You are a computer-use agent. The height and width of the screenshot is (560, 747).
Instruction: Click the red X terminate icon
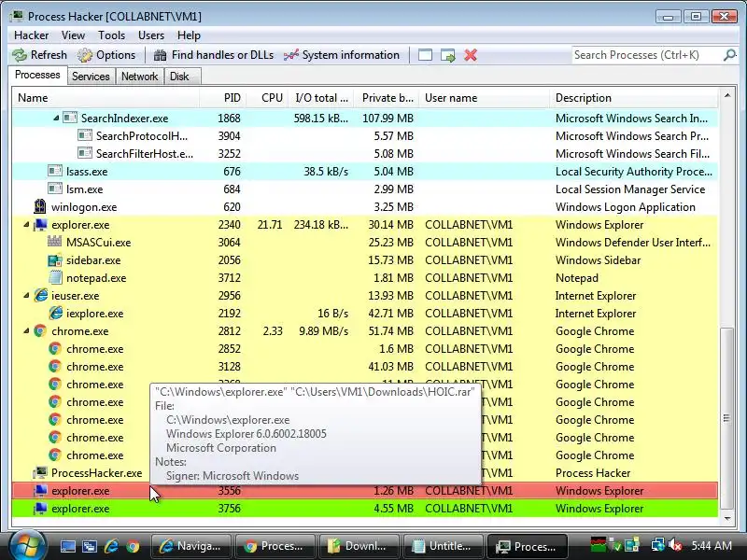point(471,55)
